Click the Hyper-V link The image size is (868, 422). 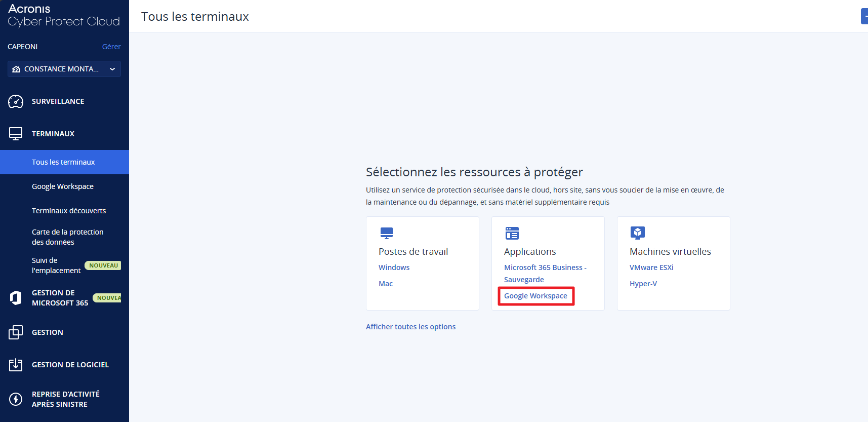point(643,284)
